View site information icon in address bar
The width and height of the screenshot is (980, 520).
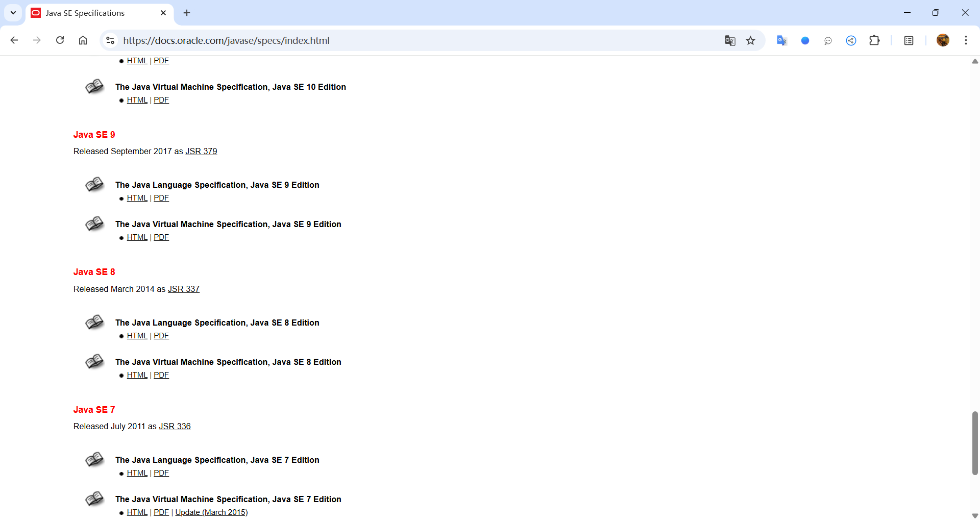(x=110, y=40)
